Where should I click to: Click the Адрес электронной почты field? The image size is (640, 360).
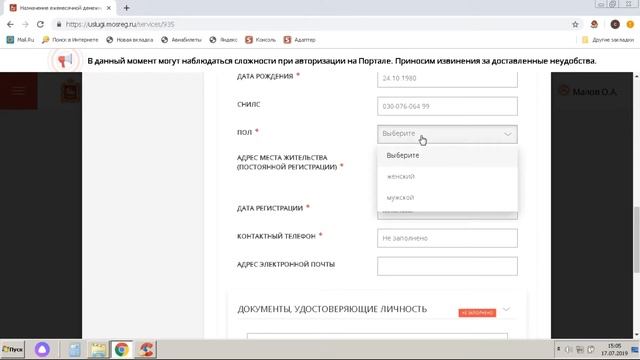(447, 266)
